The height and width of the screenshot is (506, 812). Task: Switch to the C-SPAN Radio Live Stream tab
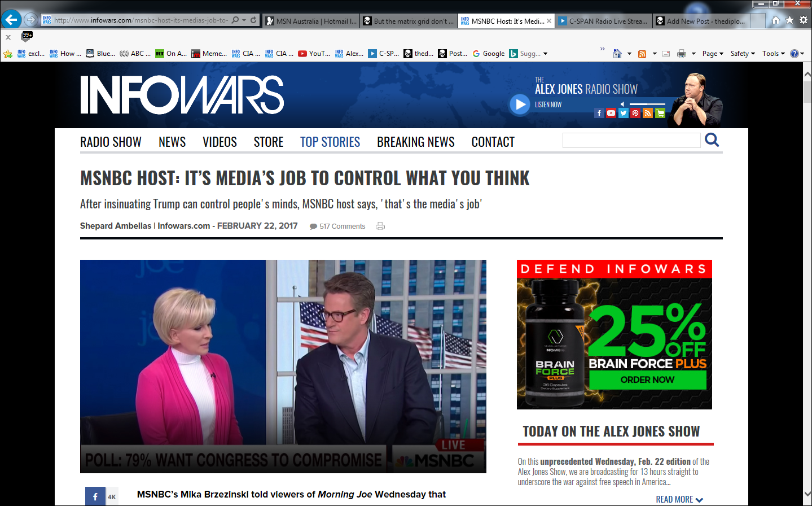(604, 21)
